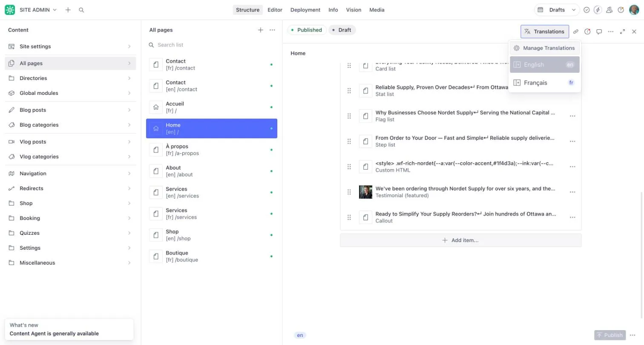The image size is (644, 345).
Task: Click the link icon beside Translations
Action: 576,31
